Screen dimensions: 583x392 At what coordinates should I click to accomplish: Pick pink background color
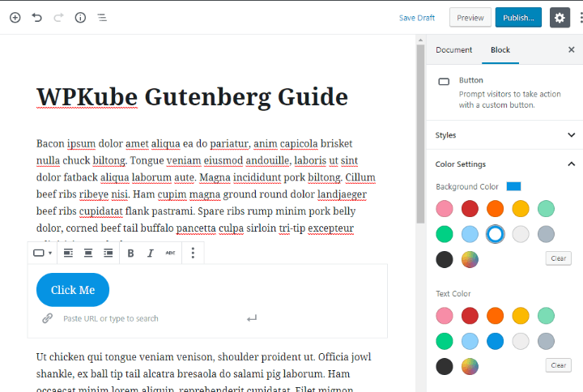[445, 209]
